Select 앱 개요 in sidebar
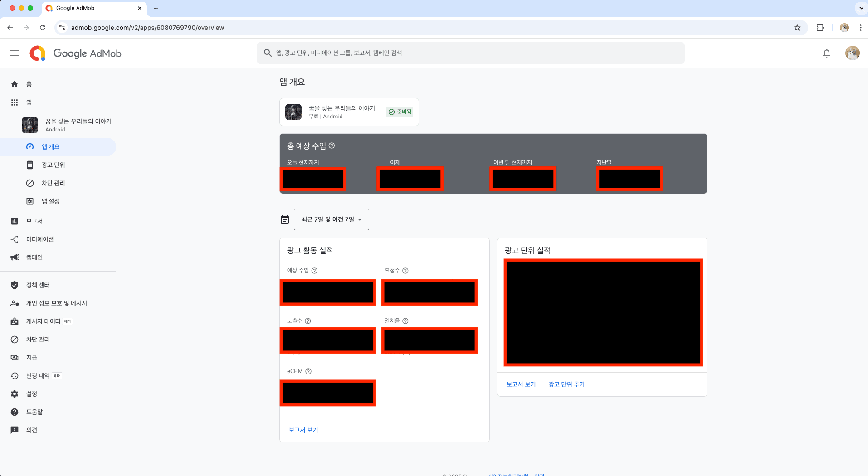 click(x=58, y=147)
